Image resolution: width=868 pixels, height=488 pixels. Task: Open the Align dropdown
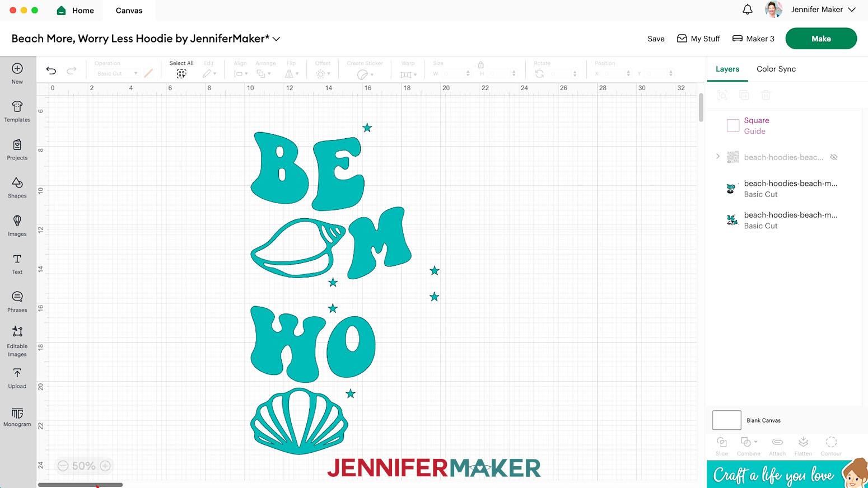pyautogui.click(x=241, y=73)
